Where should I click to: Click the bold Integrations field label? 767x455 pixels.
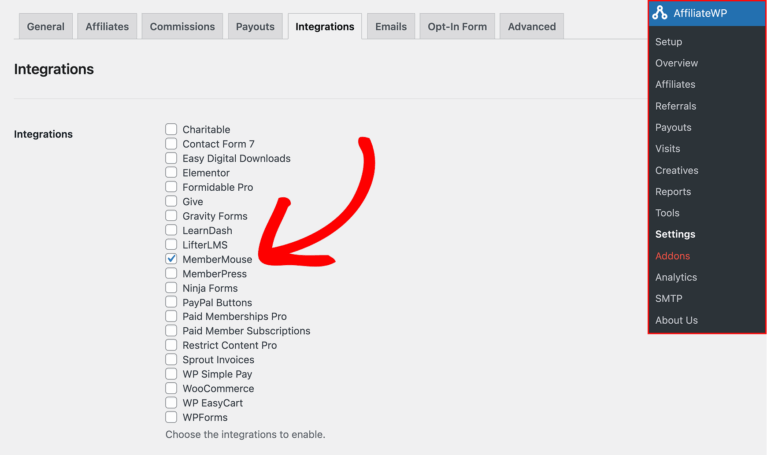pyautogui.click(x=43, y=134)
